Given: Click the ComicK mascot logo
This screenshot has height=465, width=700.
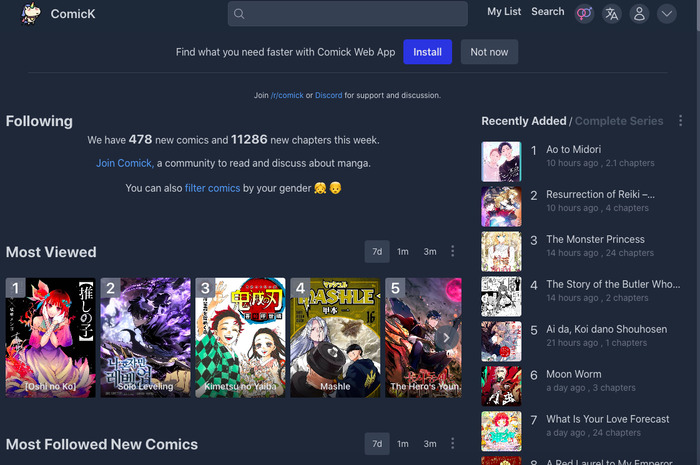Looking at the screenshot, I should [x=31, y=13].
